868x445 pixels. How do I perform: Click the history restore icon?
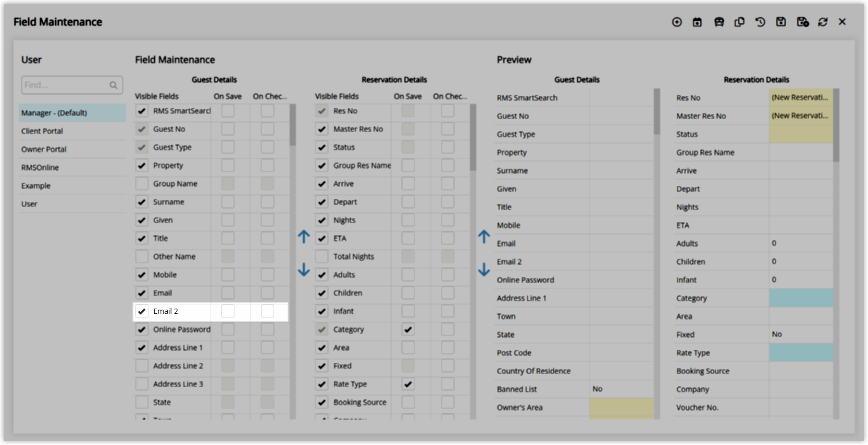click(760, 22)
